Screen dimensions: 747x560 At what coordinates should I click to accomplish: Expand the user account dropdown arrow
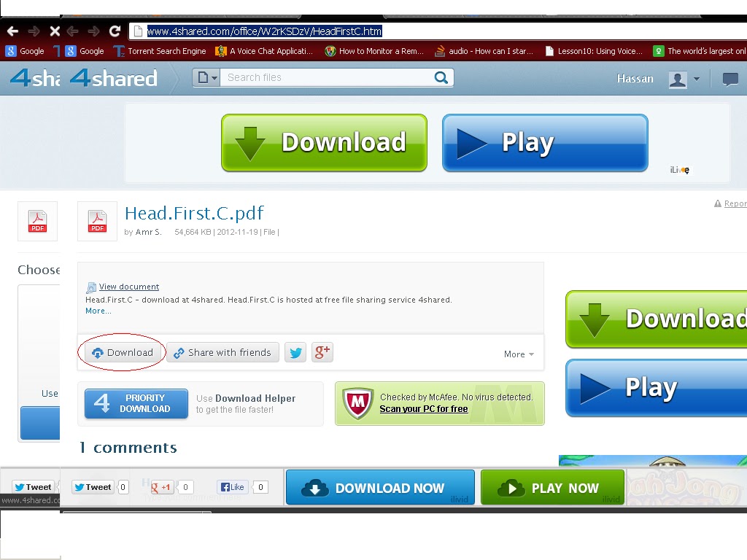pos(697,79)
